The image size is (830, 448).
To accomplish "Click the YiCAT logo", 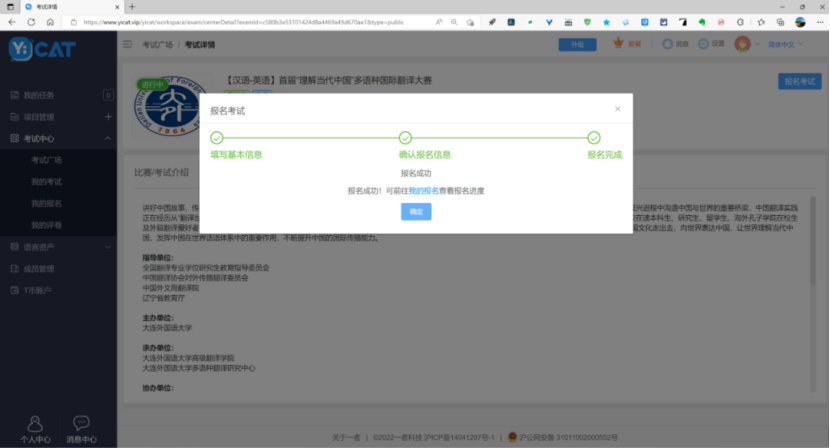I will click(x=42, y=48).
